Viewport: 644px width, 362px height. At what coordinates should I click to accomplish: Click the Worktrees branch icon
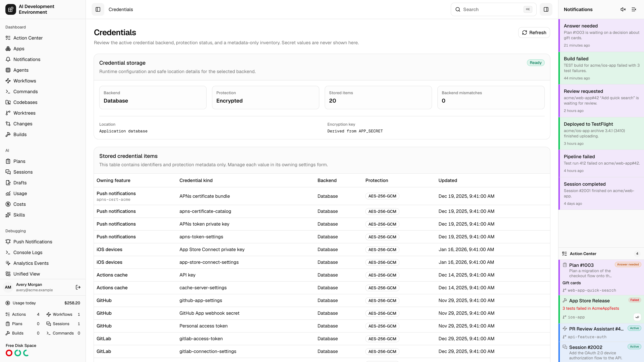pyautogui.click(x=8, y=113)
